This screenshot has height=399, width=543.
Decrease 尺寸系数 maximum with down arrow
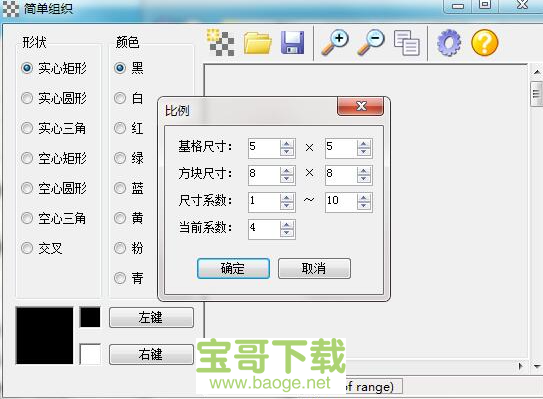(364, 206)
